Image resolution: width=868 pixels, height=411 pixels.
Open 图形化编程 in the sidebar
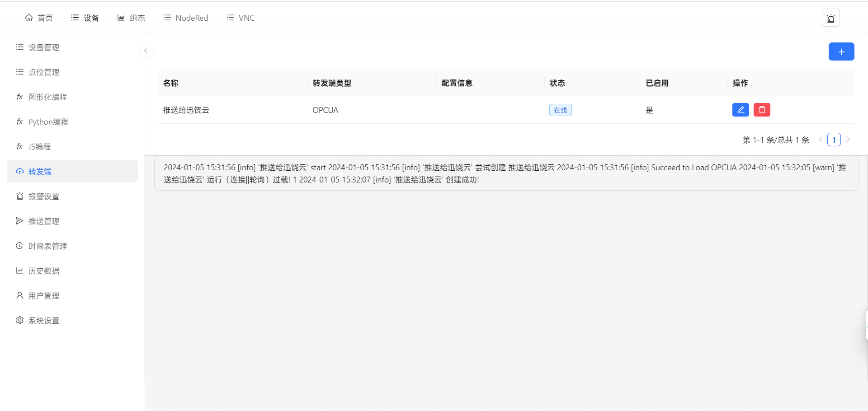[x=47, y=97]
